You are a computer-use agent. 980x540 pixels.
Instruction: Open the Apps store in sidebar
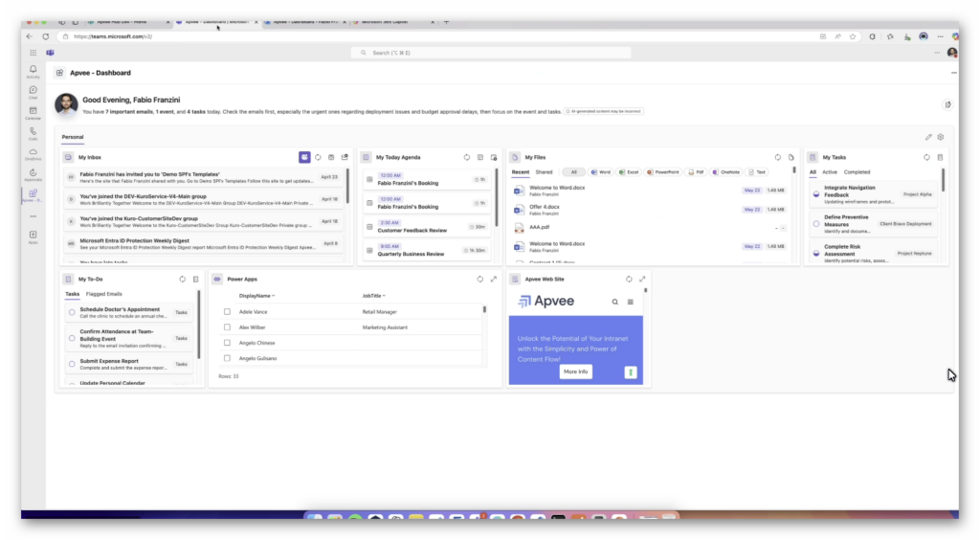point(33,236)
